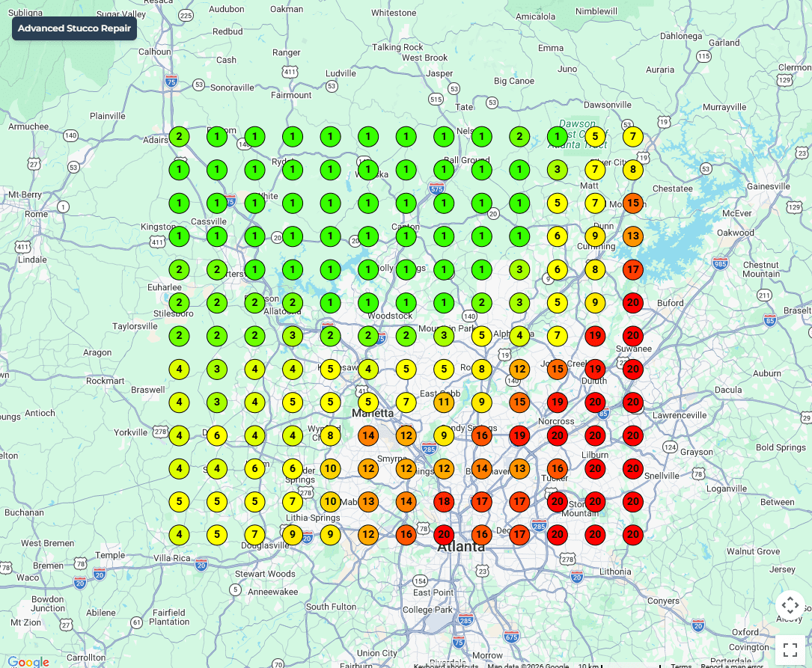The width and height of the screenshot is (812, 668).
Task: Click Report a map error
Action: click(732, 666)
